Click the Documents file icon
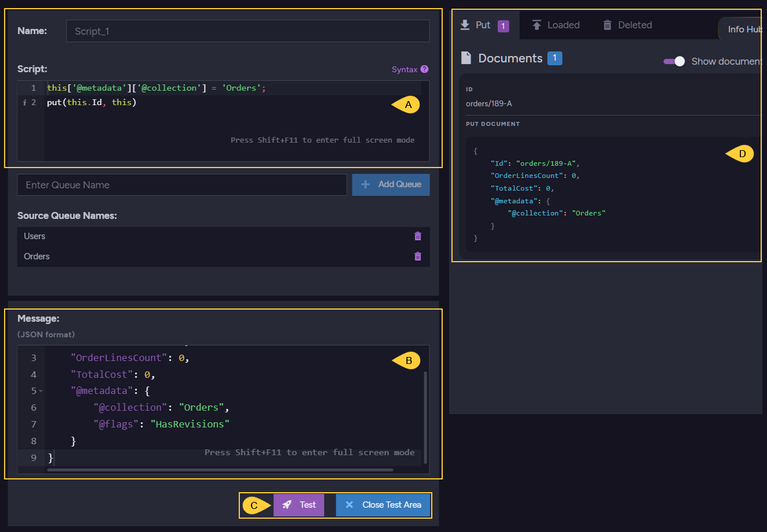 pyautogui.click(x=466, y=58)
